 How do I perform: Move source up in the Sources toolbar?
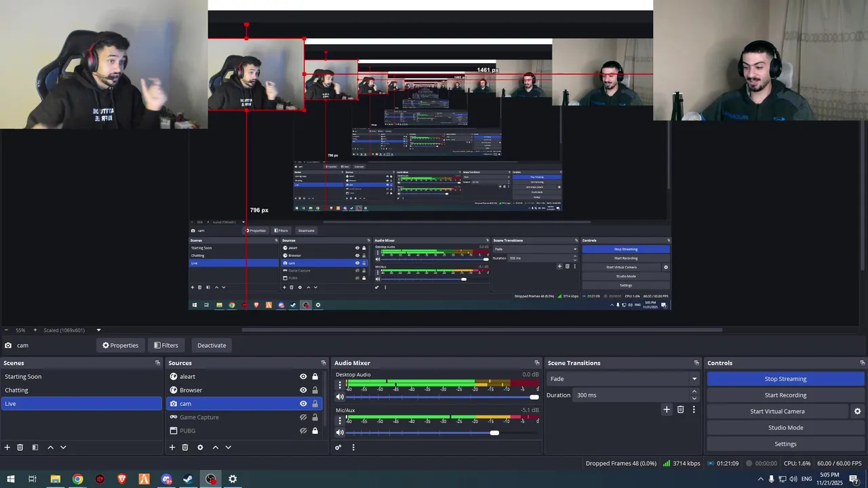[x=216, y=447]
